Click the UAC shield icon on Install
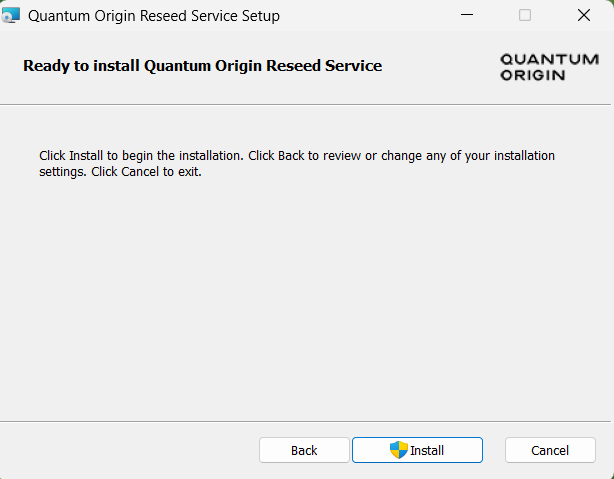This screenshot has width=614, height=479. click(398, 450)
